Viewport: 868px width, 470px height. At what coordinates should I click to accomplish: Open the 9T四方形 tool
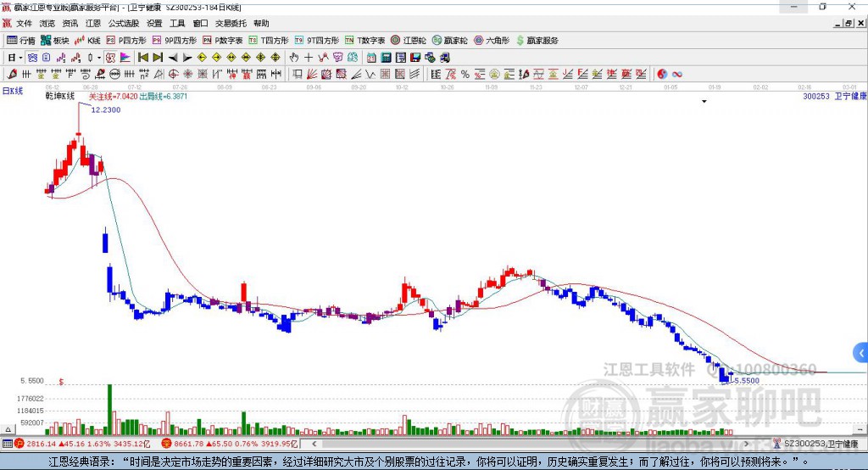[x=317, y=41]
